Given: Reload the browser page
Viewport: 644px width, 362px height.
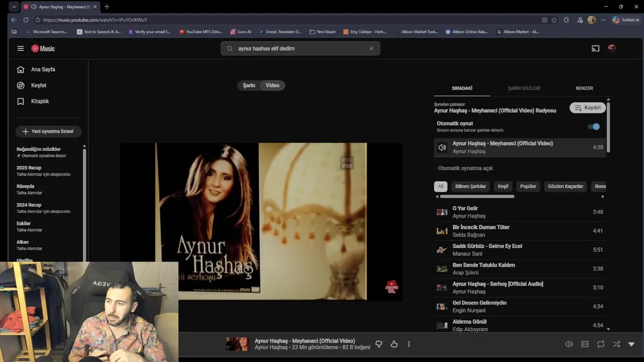Looking at the screenshot, I should (x=26, y=20).
